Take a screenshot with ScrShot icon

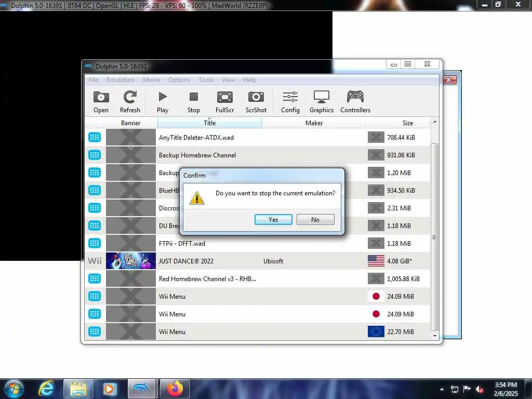256,102
